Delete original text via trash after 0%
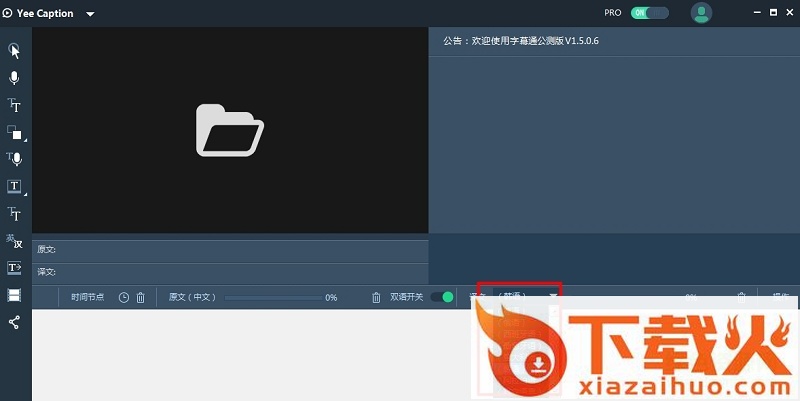 [x=376, y=297]
